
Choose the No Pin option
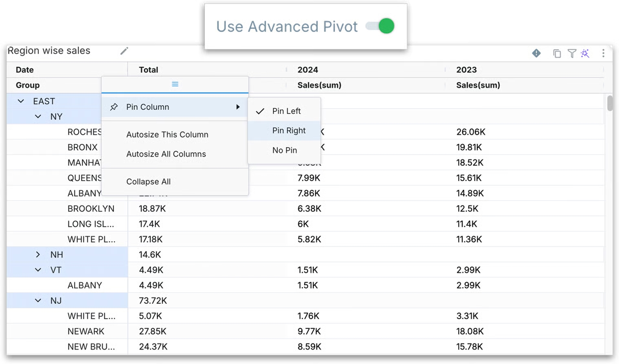pos(284,150)
